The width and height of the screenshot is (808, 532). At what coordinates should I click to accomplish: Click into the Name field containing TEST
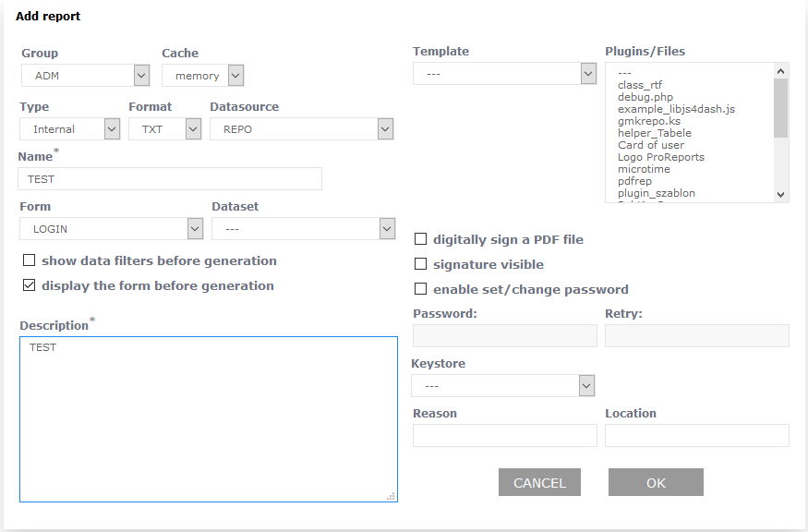tap(170, 179)
